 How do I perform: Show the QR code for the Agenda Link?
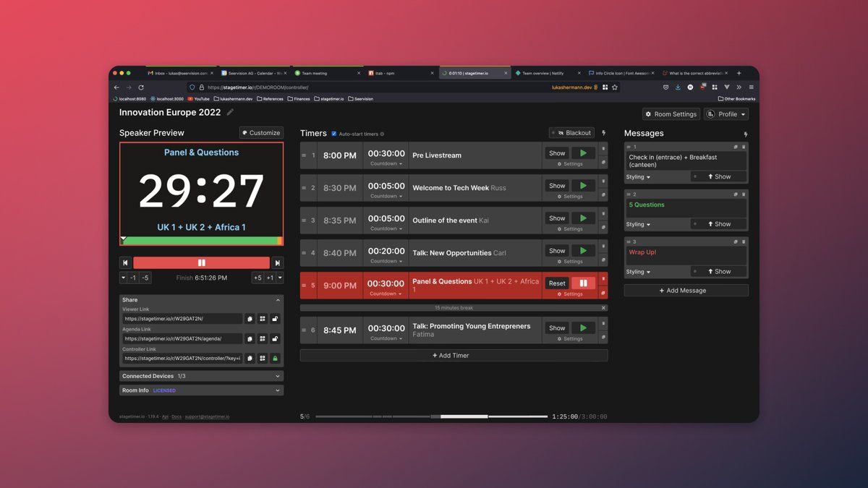pos(263,338)
